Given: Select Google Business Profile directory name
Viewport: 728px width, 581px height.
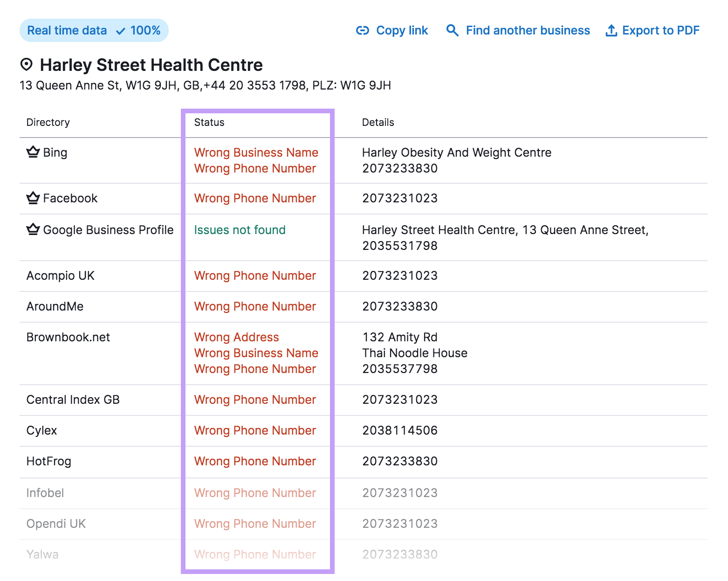Looking at the screenshot, I should [108, 230].
